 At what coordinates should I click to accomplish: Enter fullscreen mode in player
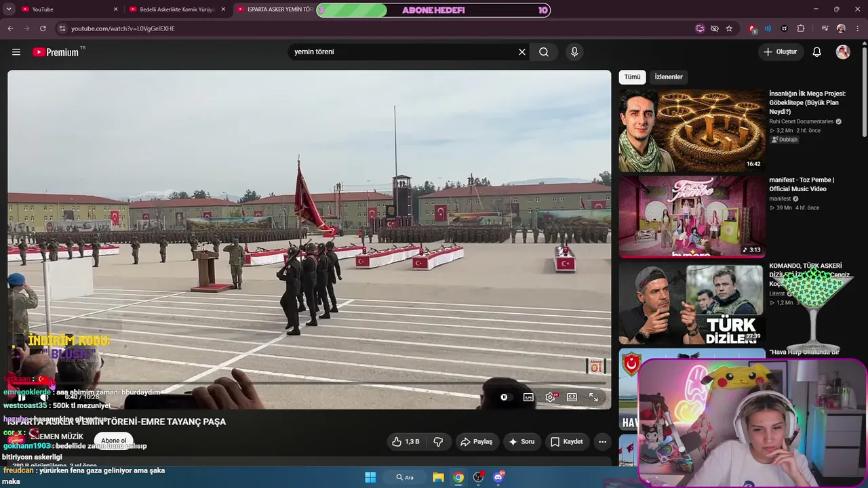coord(593,397)
